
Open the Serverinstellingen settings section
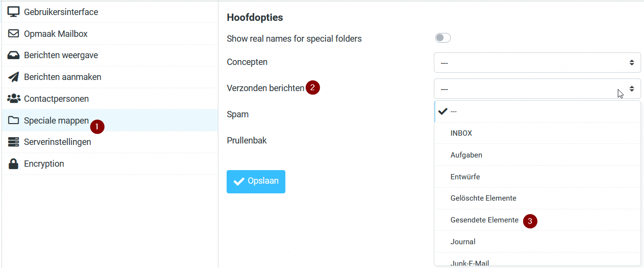pyautogui.click(x=57, y=142)
